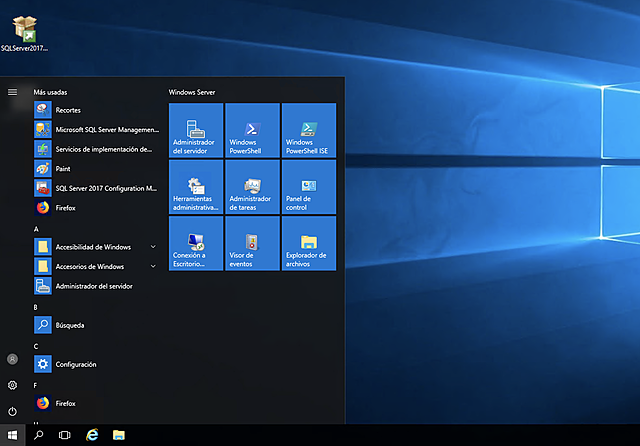Open the Búsqueda search app
Image resolution: width=640 pixels, height=446 pixels.
pyautogui.click(x=97, y=326)
